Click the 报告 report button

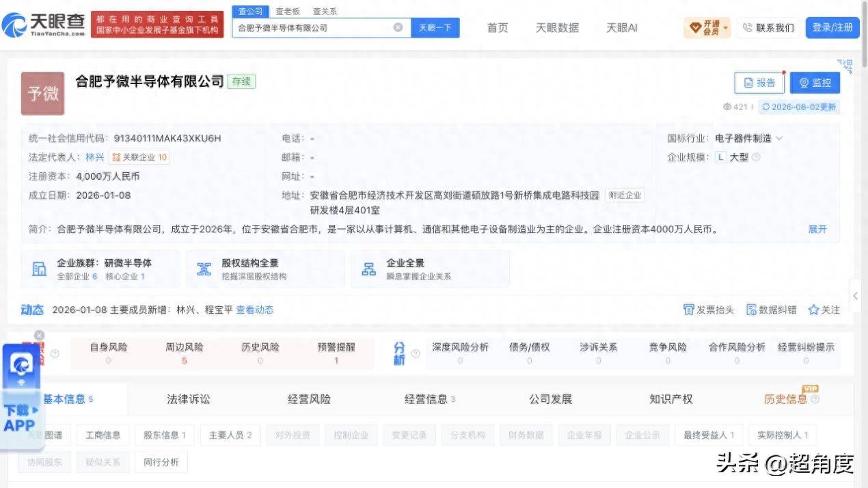(x=759, y=83)
